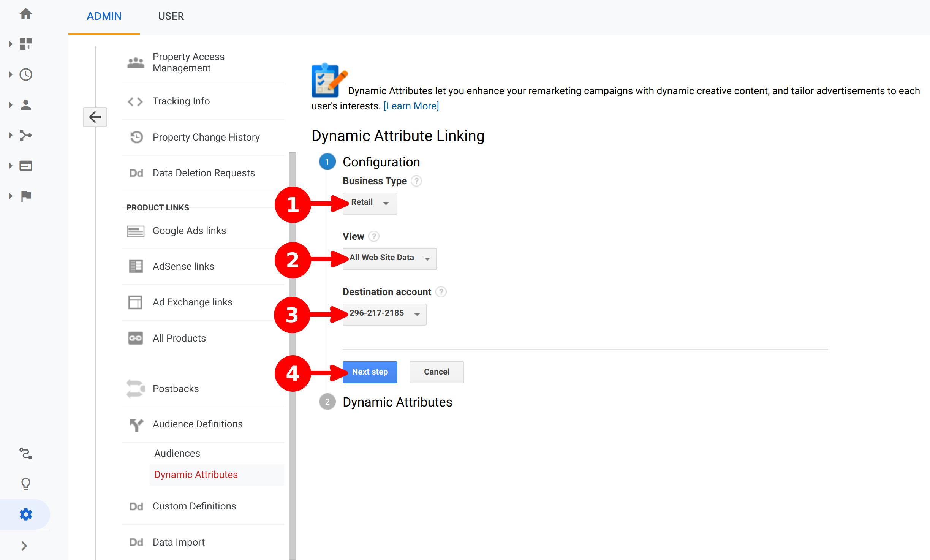This screenshot has width=930, height=560.
Task: Open the All Web Site Data dropdown
Action: 389,259
